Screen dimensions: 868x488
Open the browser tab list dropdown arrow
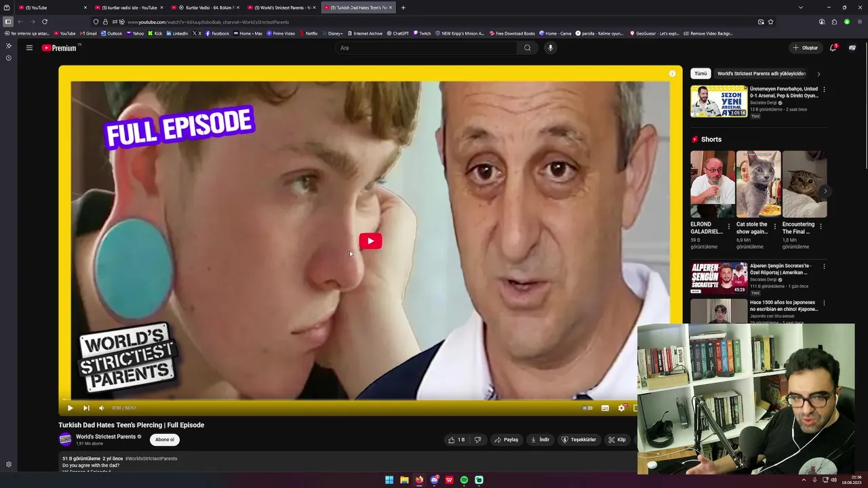click(x=800, y=7)
